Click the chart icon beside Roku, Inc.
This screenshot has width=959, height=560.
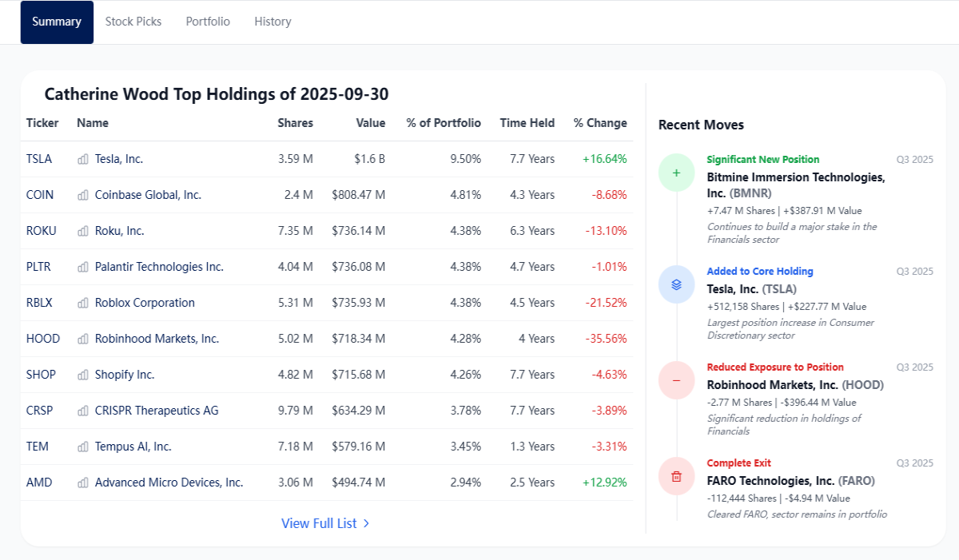(x=83, y=231)
